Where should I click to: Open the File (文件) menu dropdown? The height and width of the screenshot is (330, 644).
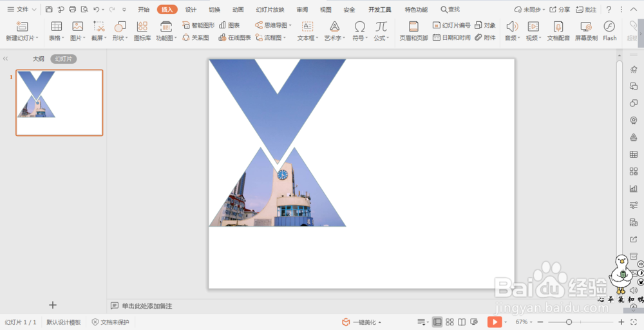click(x=22, y=9)
